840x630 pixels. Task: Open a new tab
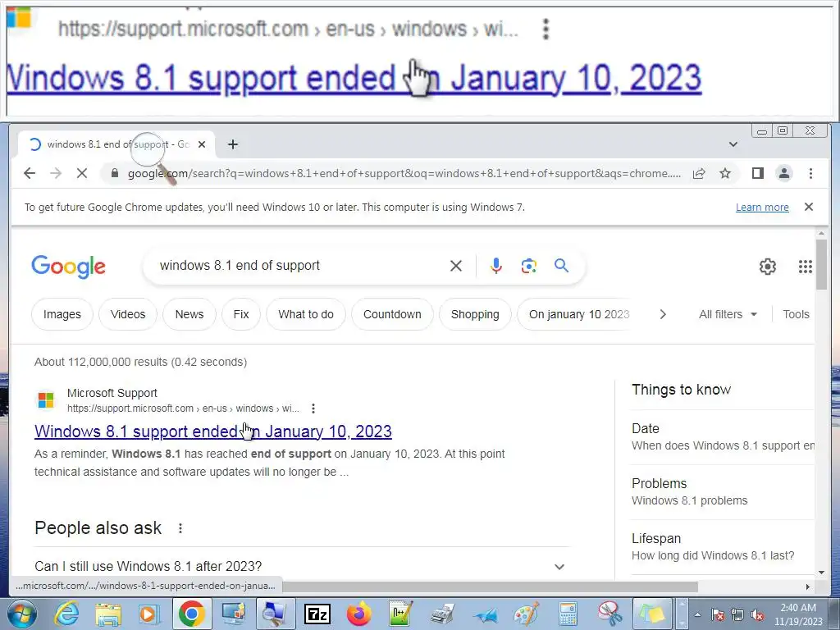point(232,144)
